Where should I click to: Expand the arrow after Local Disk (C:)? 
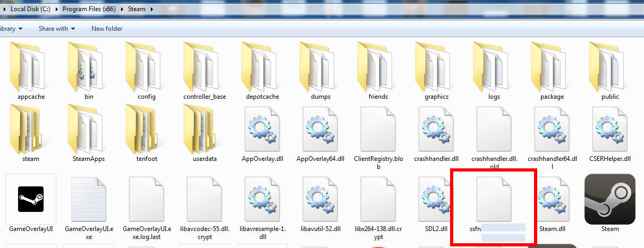coord(56,9)
